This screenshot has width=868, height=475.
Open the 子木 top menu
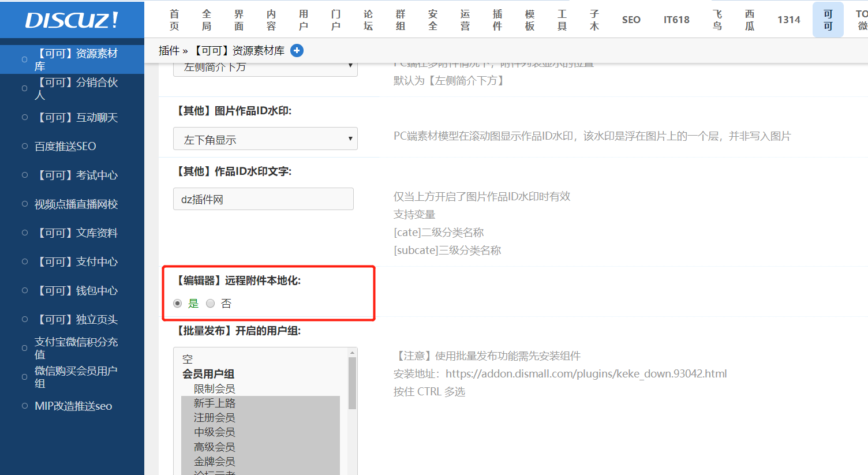pyautogui.click(x=594, y=20)
